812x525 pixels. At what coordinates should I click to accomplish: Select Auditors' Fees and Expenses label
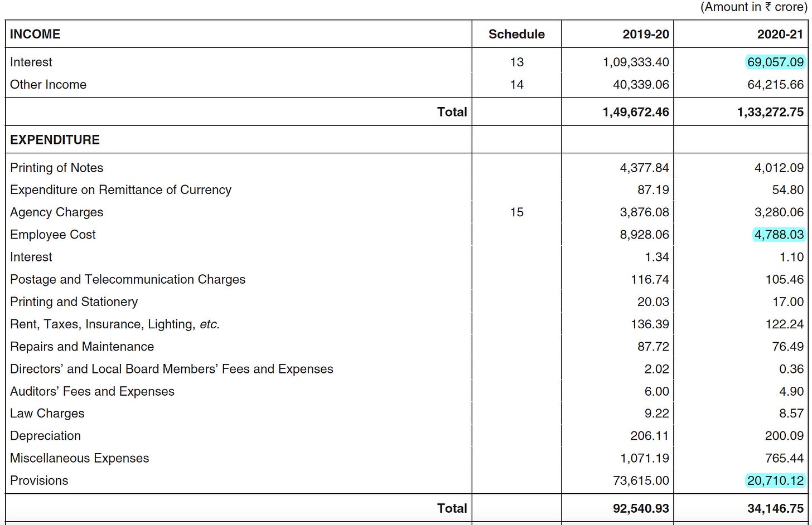click(92, 391)
